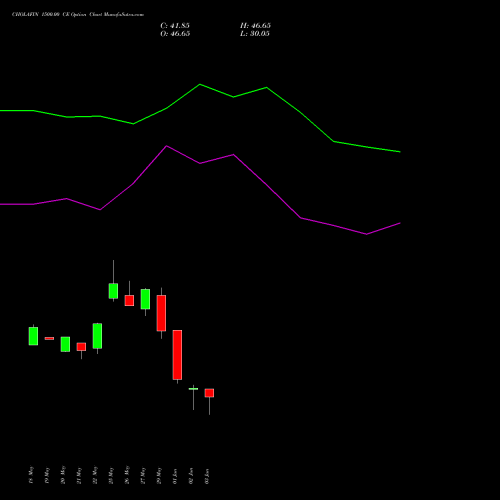Click the "26 May" date axis label
Screen dimensions: 500x500
coord(127,475)
